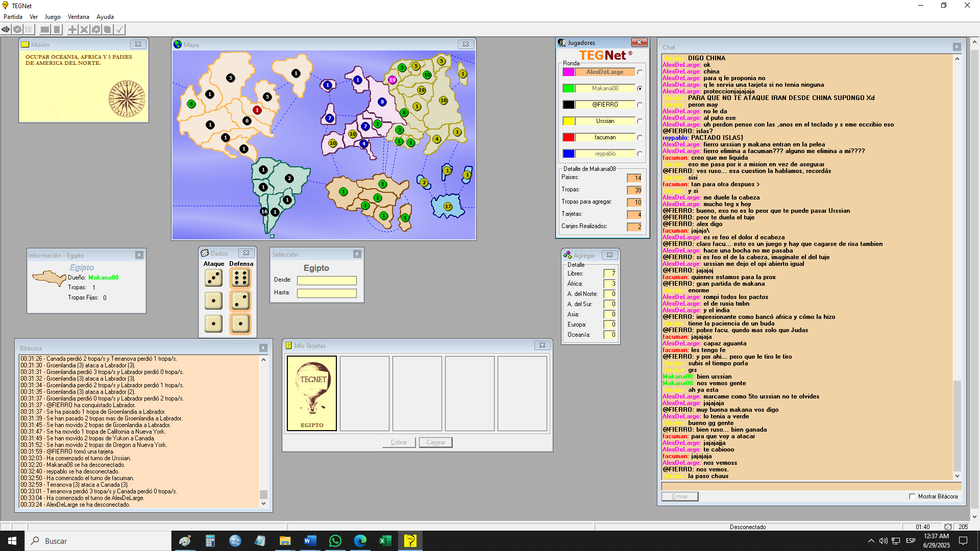Click the Mis Tarjetas title icon
Screen dimensions: 980x551
pos(289,345)
